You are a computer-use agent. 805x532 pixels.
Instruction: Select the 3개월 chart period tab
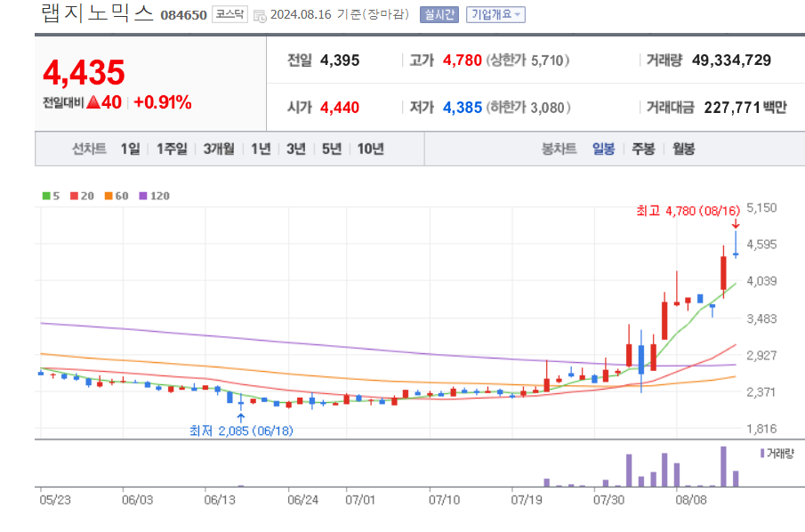217,149
